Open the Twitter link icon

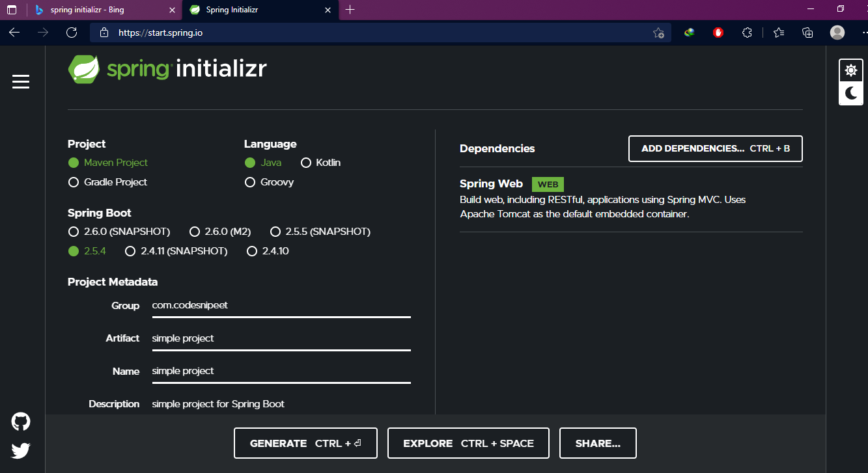pyautogui.click(x=21, y=450)
